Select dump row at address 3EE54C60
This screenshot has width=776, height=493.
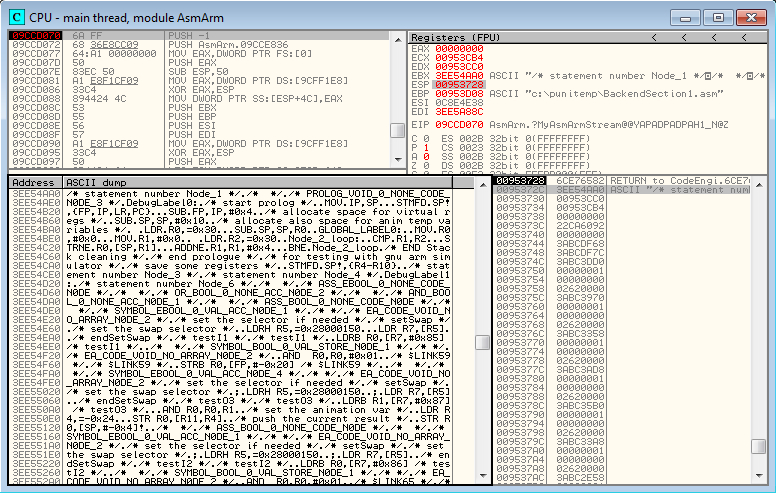[x=231, y=256]
